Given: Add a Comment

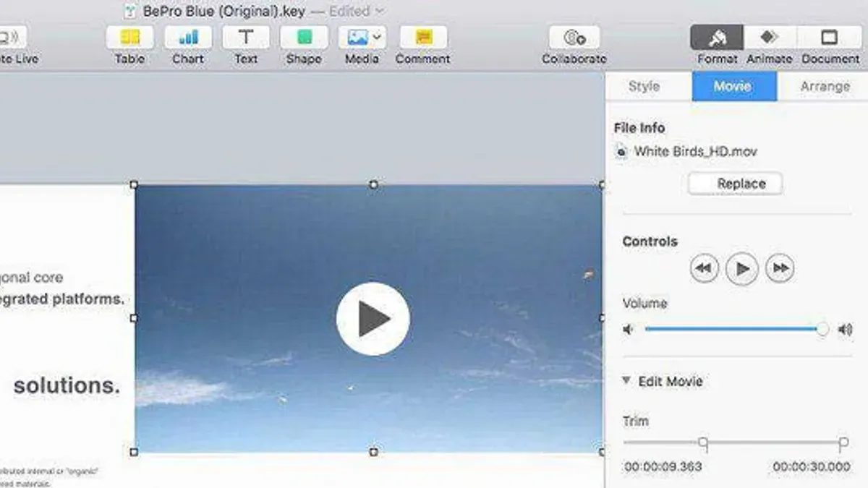Looking at the screenshot, I should click(423, 38).
